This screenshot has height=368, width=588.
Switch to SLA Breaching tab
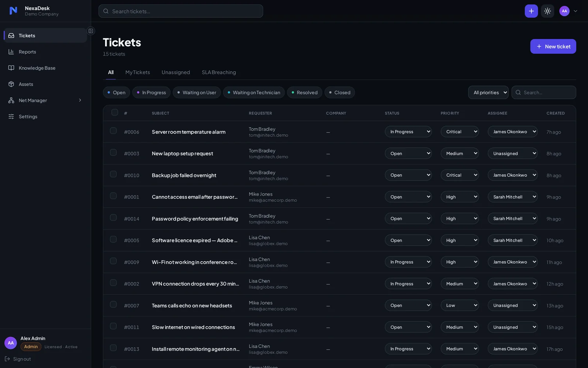pyautogui.click(x=219, y=72)
